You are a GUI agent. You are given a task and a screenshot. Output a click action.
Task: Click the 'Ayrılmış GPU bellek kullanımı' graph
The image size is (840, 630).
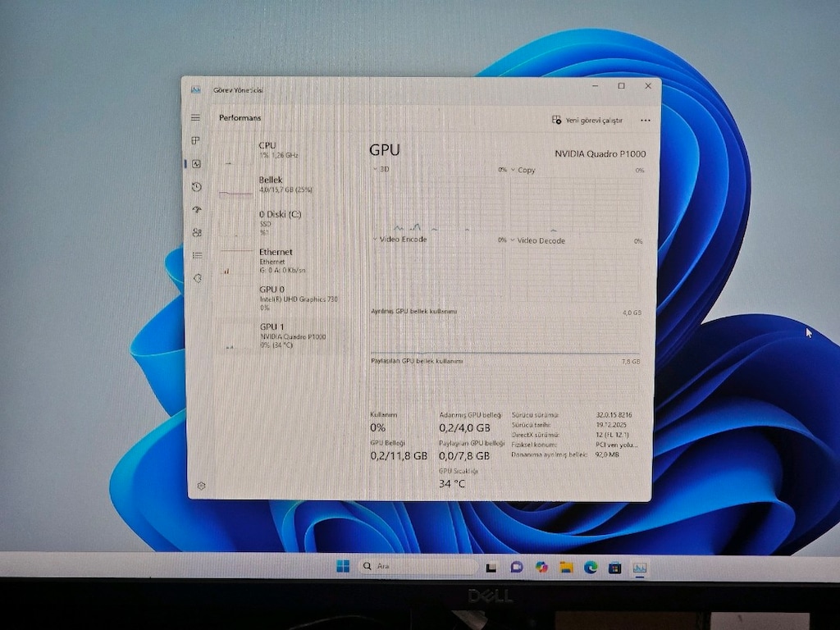tap(505, 335)
